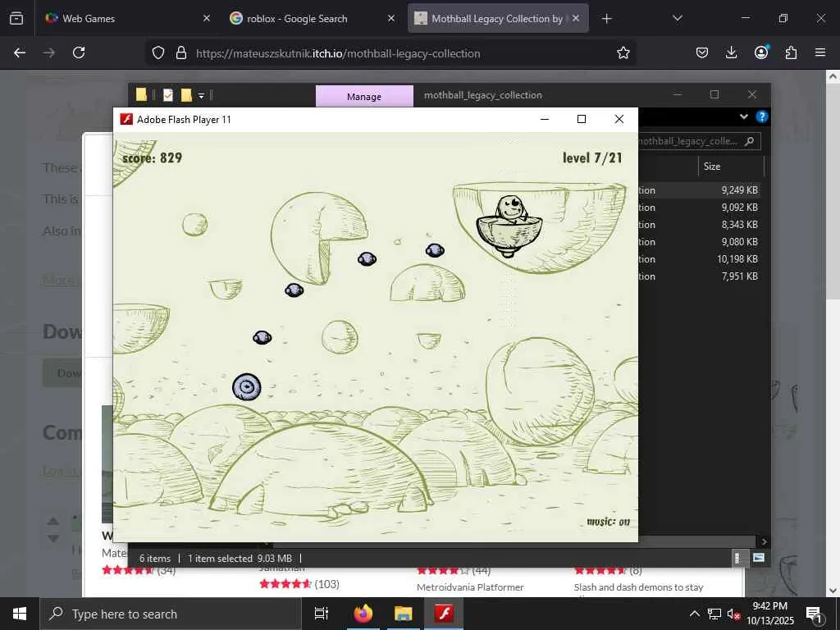The width and height of the screenshot is (840, 630).
Task: Open Pocket save icon in toolbar
Action: pyautogui.click(x=702, y=52)
